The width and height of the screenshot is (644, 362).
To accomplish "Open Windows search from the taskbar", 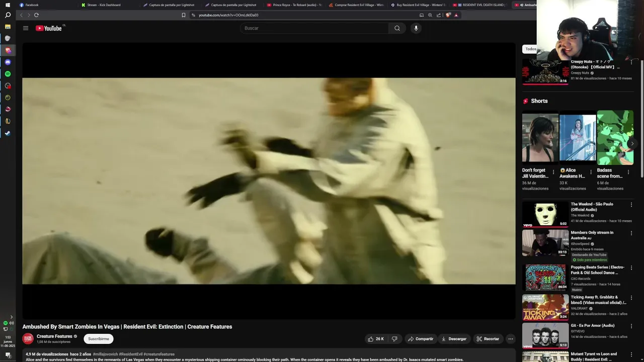I will click(8, 15).
